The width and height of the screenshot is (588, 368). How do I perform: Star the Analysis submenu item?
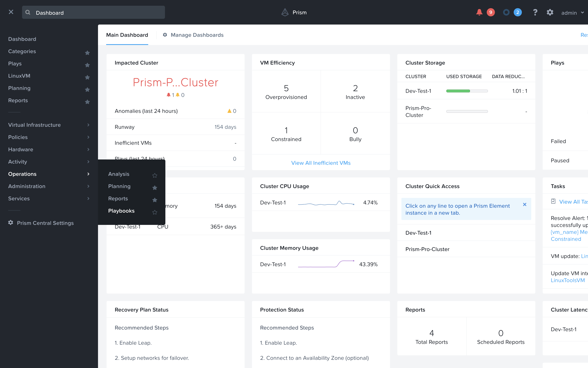[x=155, y=175]
